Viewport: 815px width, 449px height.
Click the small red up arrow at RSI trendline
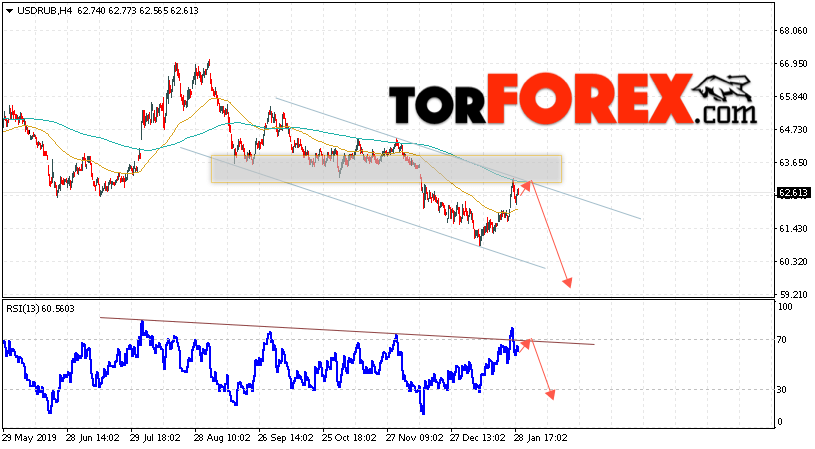[x=525, y=345]
